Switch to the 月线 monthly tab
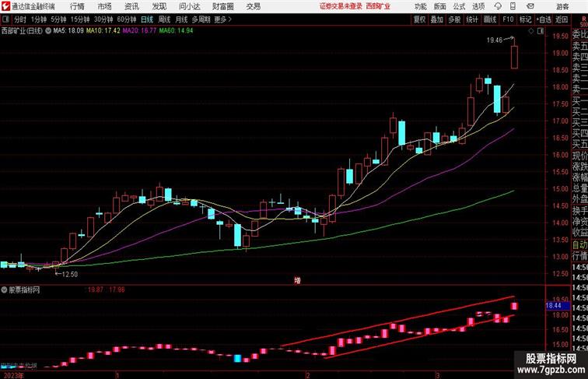The width and height of the screenshot is (588, 379). tap(181, 19)
